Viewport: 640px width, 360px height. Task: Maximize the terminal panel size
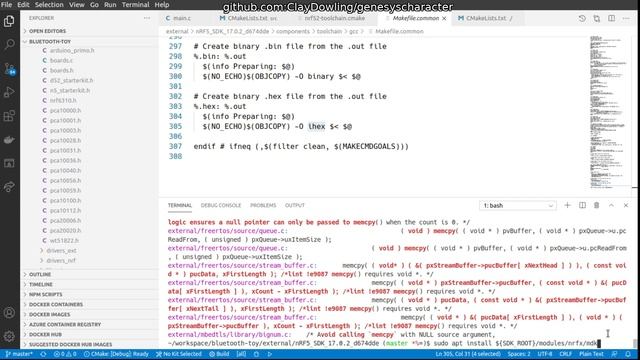[611, 205]
